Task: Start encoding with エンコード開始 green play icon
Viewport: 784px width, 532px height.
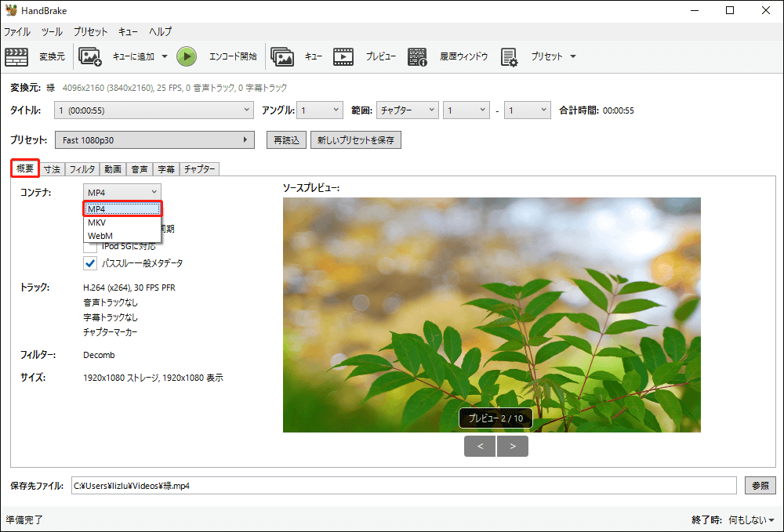Action: point(187,56)
